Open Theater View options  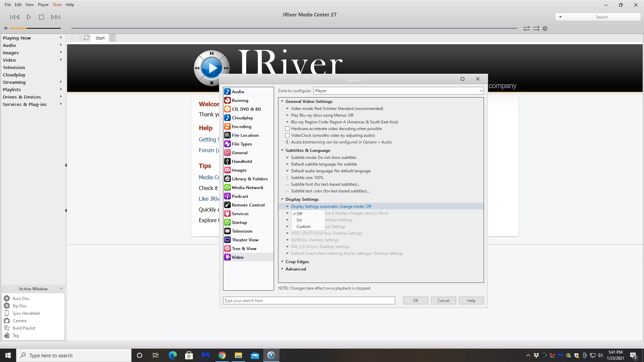click(248, 240)
